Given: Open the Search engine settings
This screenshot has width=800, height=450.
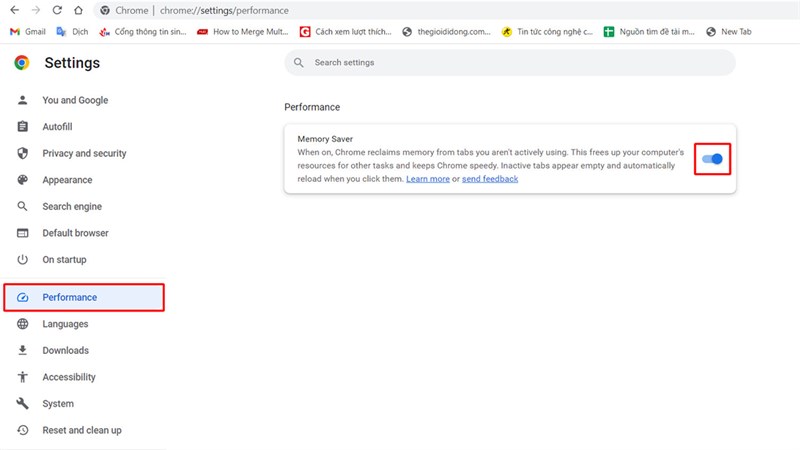Looking at the screenshot, I should [x=72, y=206].
